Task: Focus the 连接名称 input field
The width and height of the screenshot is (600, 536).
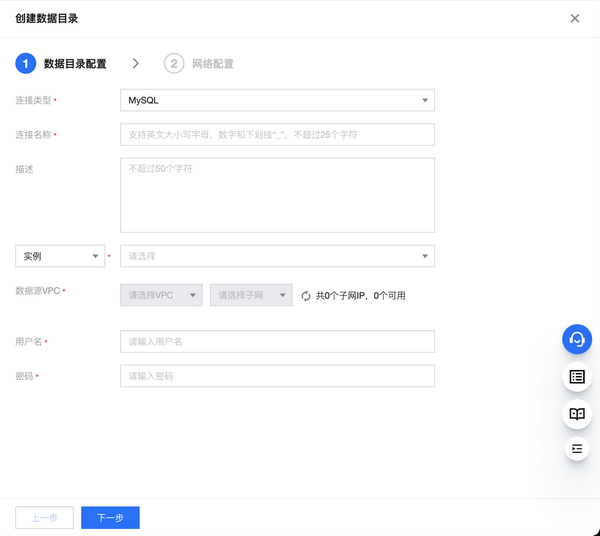Action: click(277, 135)
